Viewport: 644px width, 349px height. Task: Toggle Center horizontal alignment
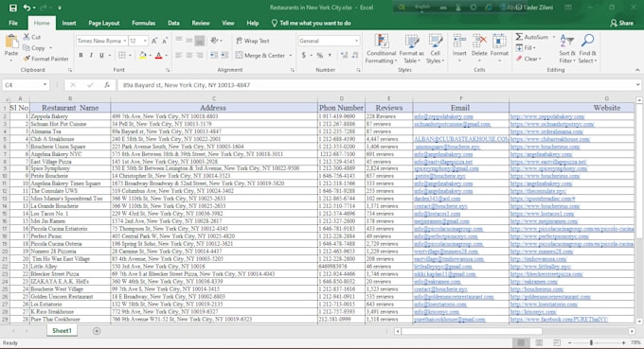188,55
